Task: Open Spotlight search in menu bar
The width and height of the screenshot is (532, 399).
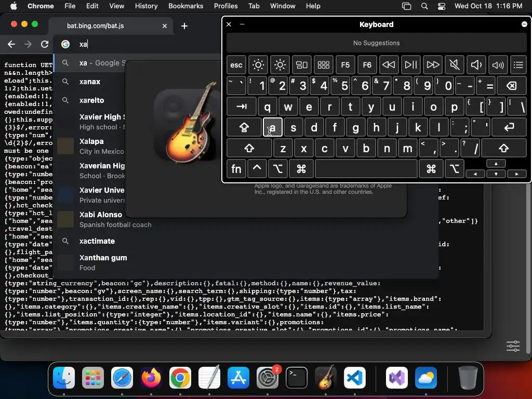Action: [x=424, y=6]
